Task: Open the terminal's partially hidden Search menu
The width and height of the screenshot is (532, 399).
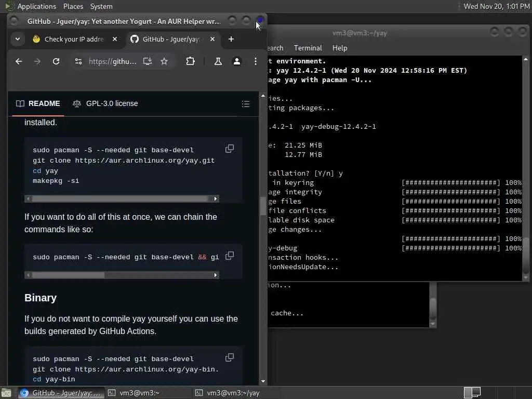Action: (275, 48)
